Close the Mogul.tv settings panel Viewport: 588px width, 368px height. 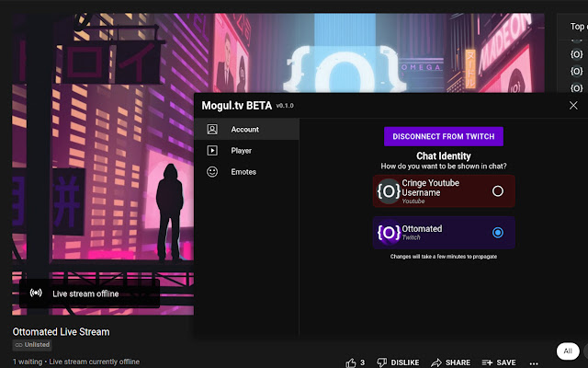(x=573, y=106)
